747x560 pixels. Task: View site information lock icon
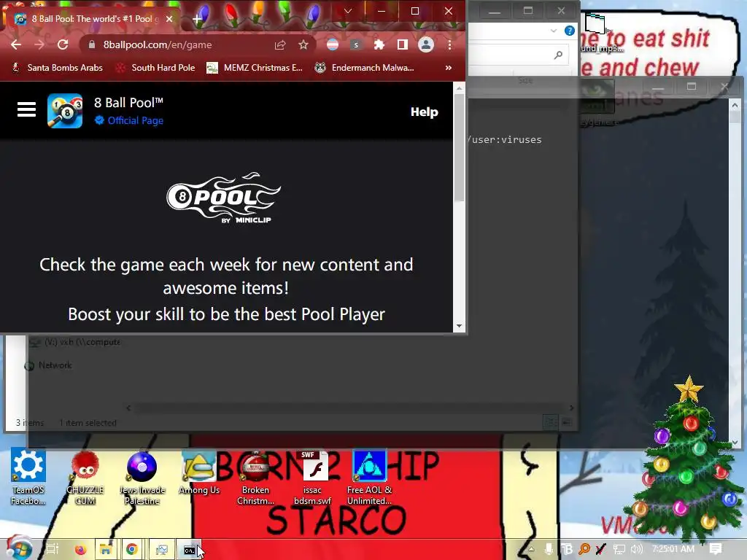coord(92,44)
